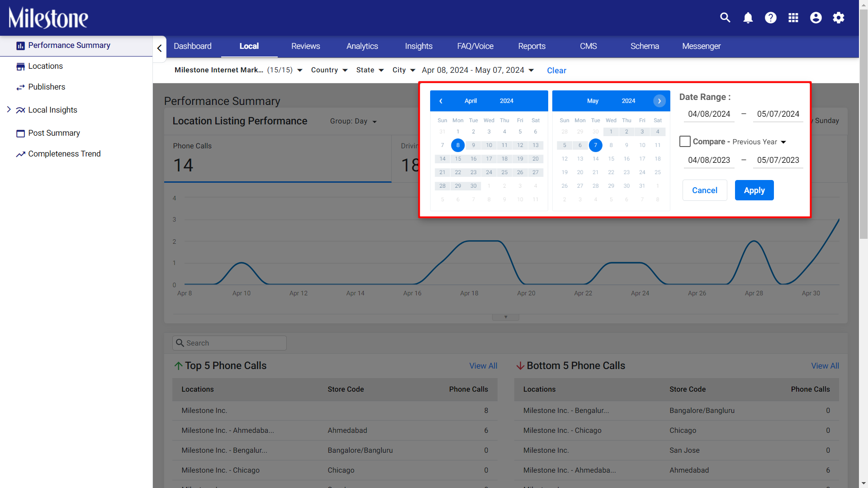Screen dimensions: 868x488
Task: Open the Country filter dropdown
Action: pyautogui.click(x=329, y=70)
